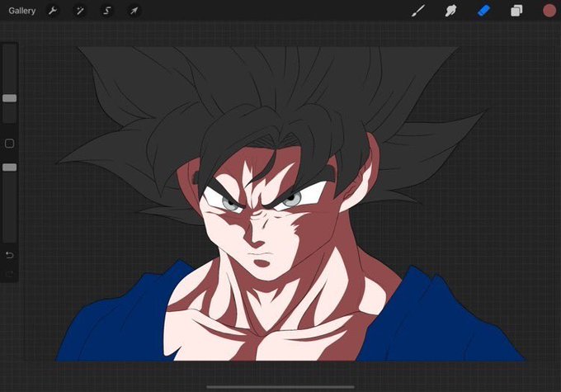
Task: Tap the Modify square button in sidebar
Action: click(10, 144)
